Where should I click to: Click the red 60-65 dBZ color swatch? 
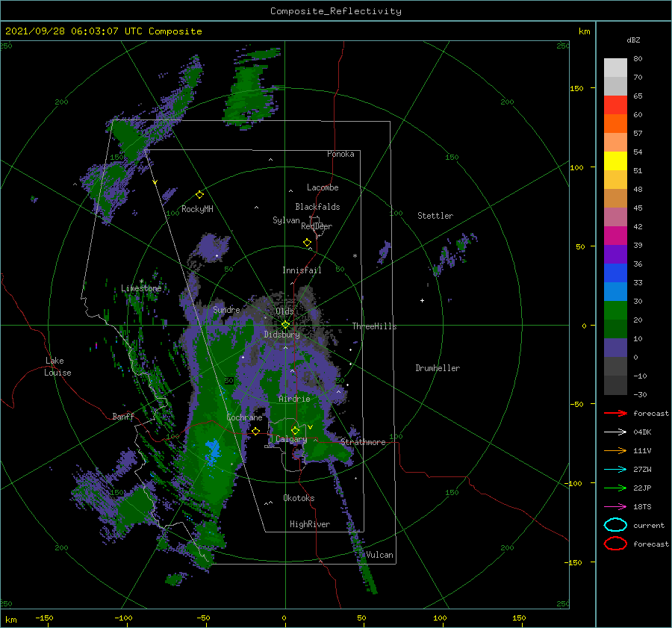point(615,105)
